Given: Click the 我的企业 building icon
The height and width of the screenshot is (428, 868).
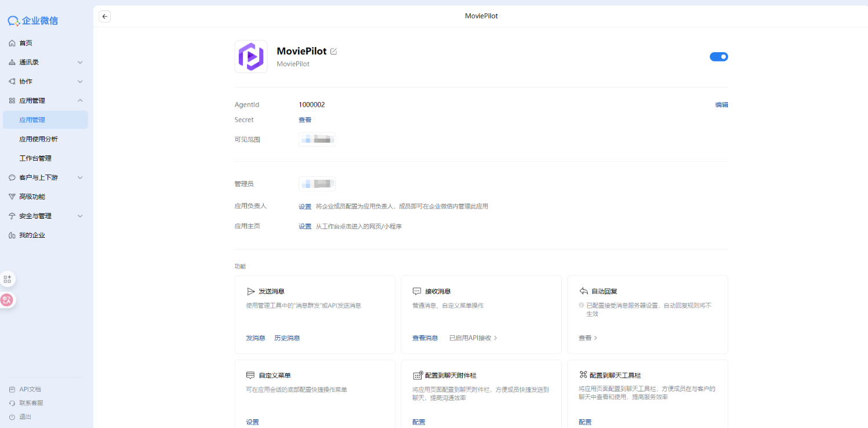Looking at the screenshot, I should pos(12,235).
